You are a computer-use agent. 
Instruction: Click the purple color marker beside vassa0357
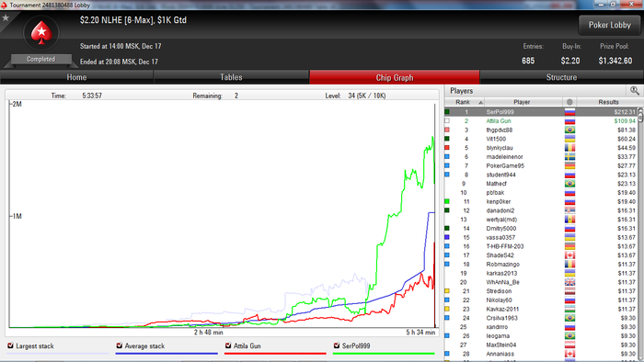point(447,237)
